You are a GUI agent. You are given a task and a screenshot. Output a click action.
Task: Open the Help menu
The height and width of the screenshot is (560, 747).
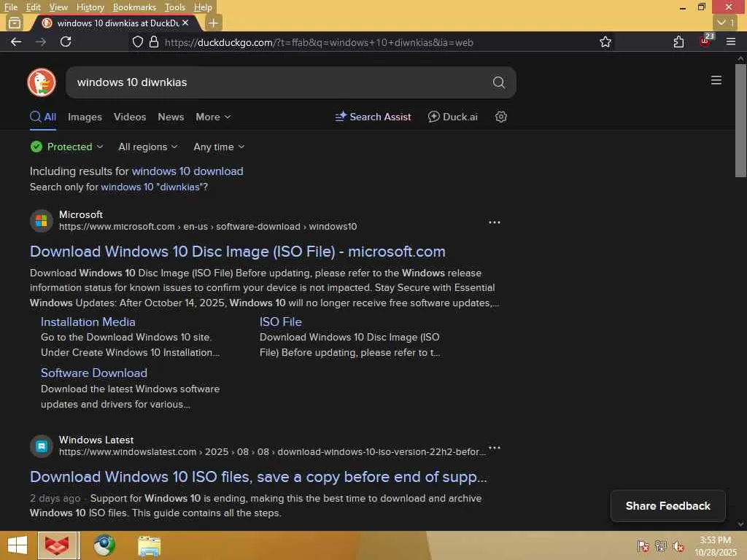(203, 7)
